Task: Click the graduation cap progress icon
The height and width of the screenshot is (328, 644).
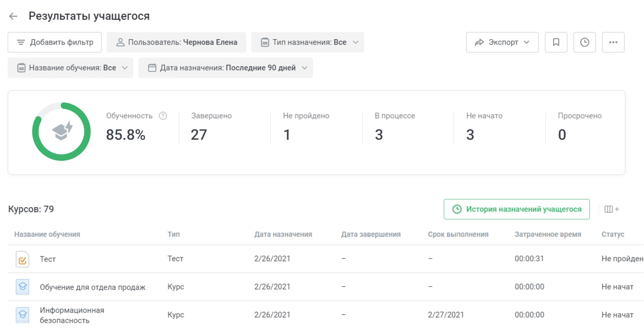Action: (x=62, y=131)
